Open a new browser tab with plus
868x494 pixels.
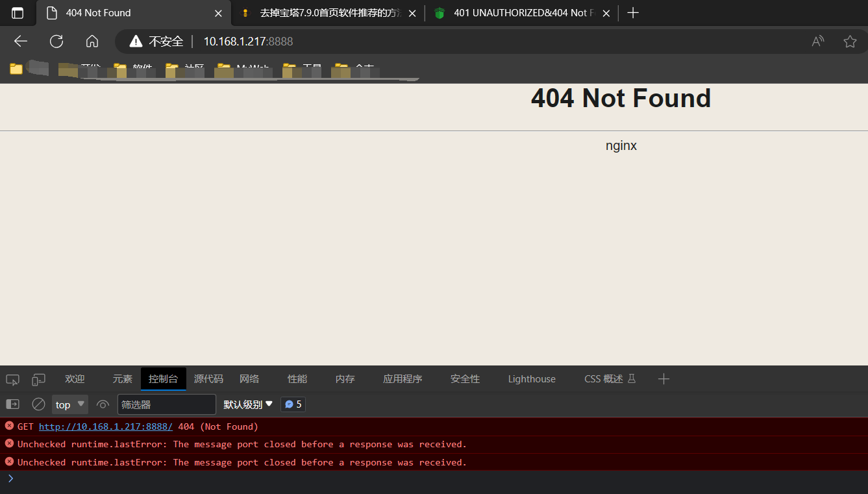coord(634,13)
